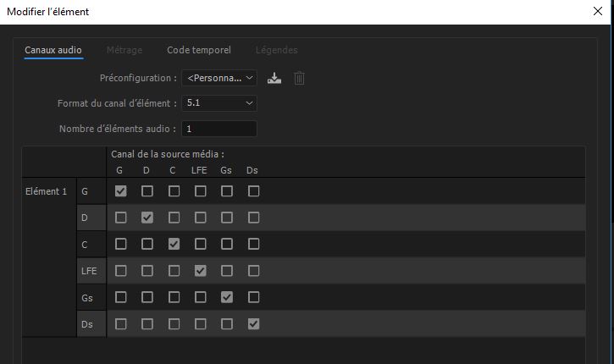Select the Métrage tab
Viewport: 614px width, 364px height.
click(124, 50)
